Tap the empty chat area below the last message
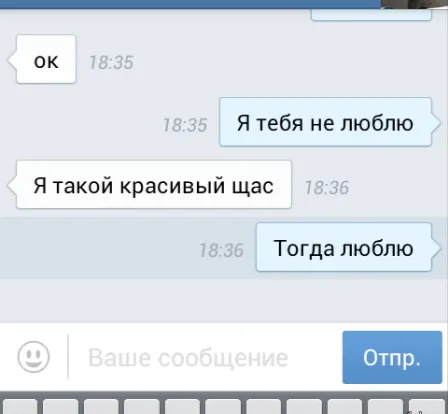 tap(224, 300)
